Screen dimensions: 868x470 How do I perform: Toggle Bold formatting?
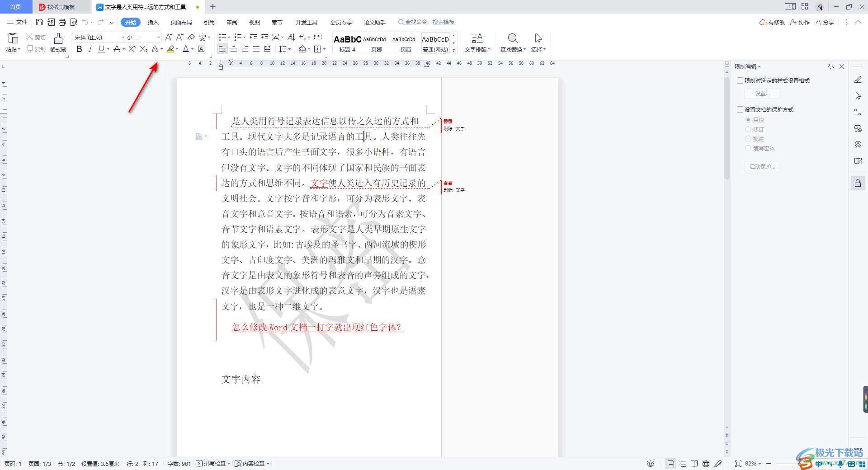click(x=79, y=49)
